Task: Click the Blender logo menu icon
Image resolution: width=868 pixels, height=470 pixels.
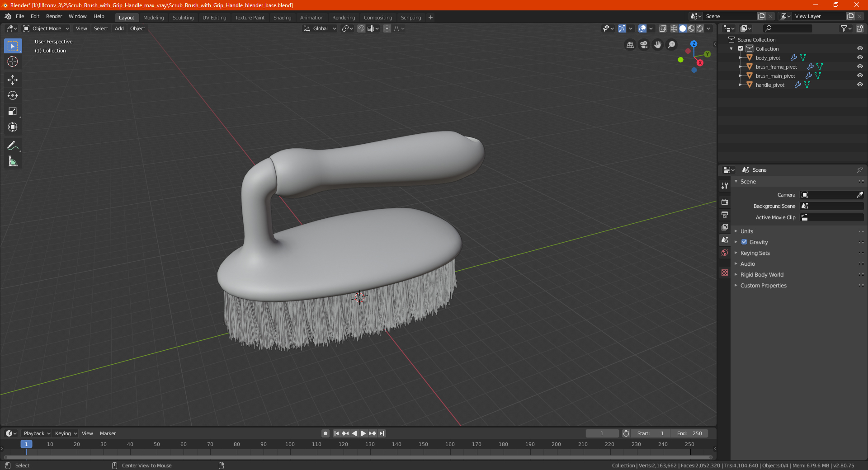Action: pos(8,16)
